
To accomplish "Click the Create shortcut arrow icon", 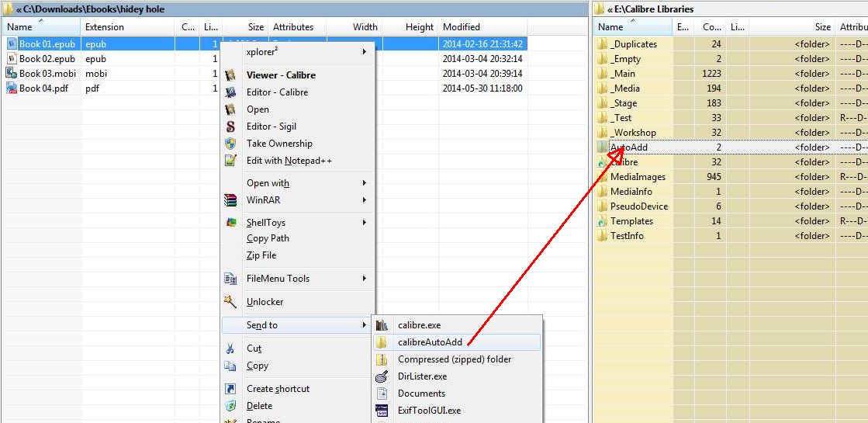I will (x=231, y=389).
